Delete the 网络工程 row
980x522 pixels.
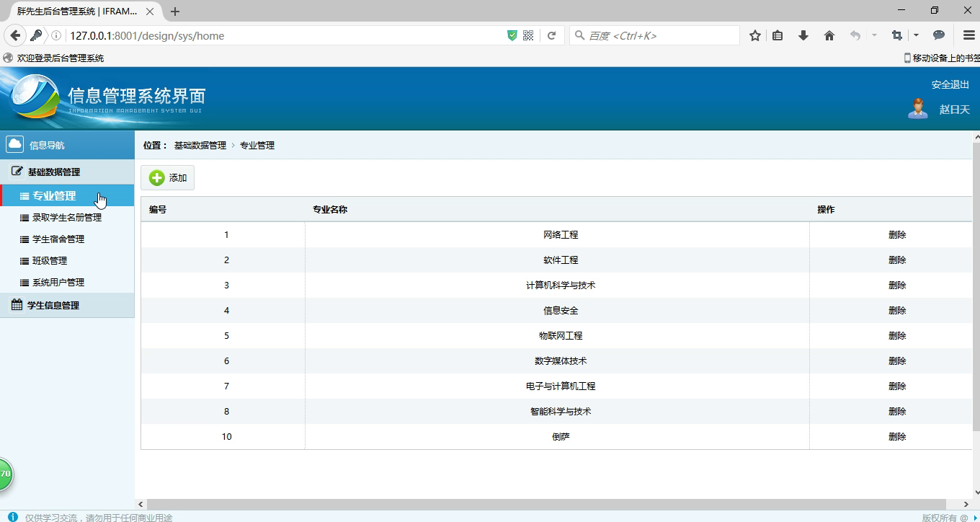pos(897,234)
